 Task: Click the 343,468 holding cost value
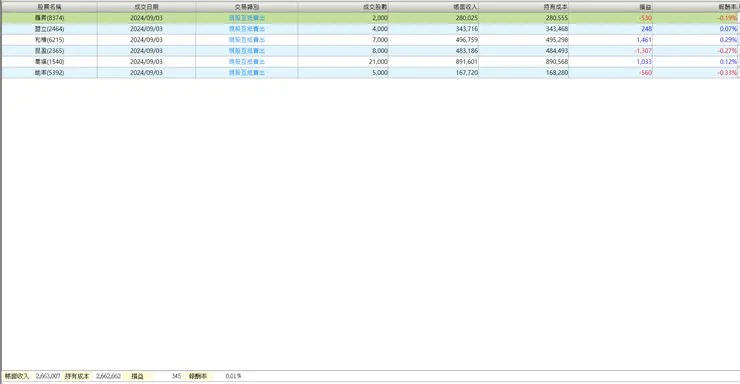(557, 29)
